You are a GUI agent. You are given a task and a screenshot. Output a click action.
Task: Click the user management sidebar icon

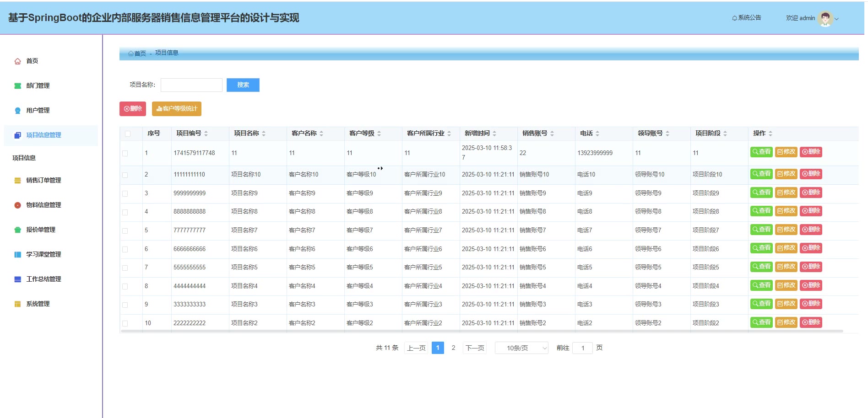pos(17,111)
